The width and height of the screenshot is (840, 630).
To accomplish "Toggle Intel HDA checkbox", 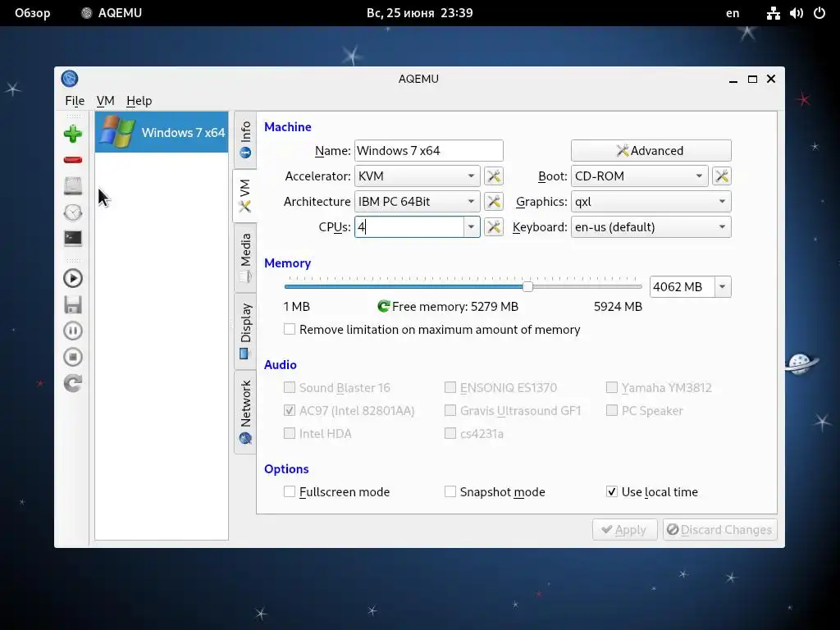I will tap(290, 433).
